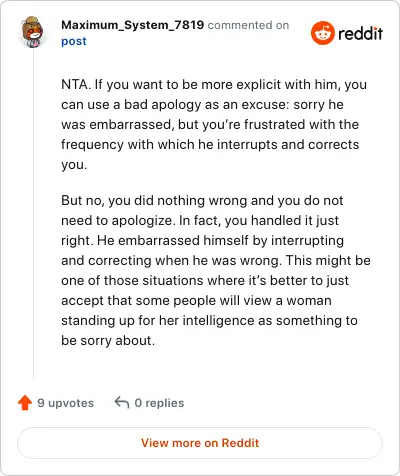
Task: Click the text "need to apologize. In fact"
Action: 141,221
